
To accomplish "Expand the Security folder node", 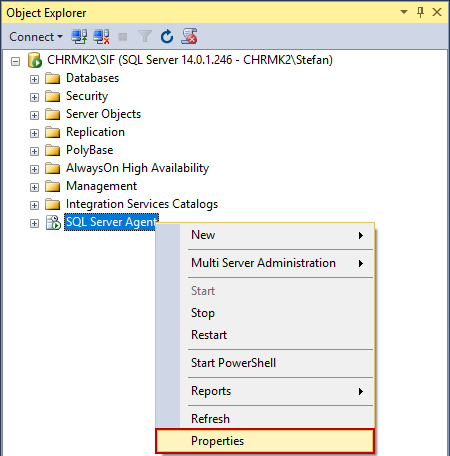I will 34,97.
